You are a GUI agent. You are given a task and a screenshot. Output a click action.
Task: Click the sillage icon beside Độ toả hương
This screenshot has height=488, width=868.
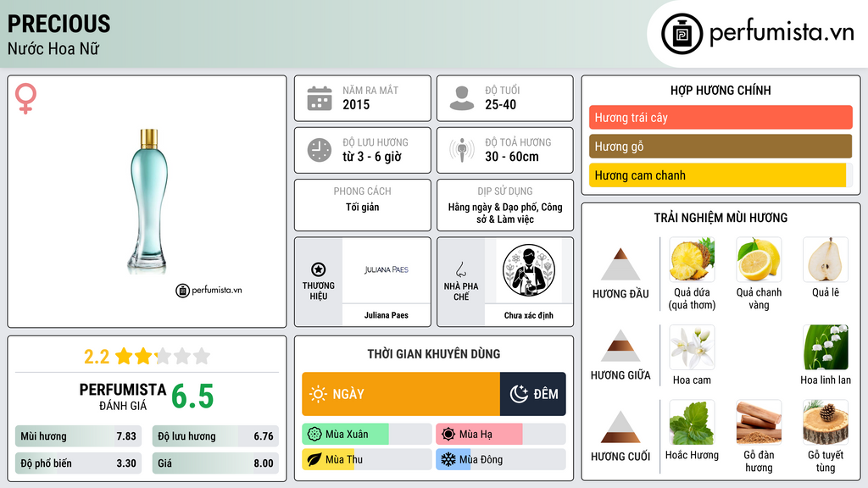462,150
